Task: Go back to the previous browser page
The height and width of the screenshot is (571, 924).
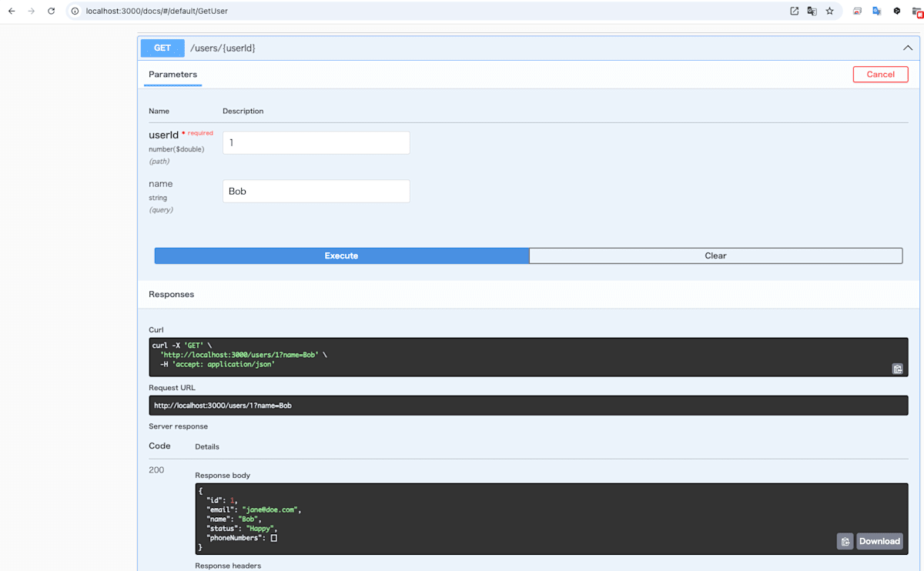Action: pos(12,12)
